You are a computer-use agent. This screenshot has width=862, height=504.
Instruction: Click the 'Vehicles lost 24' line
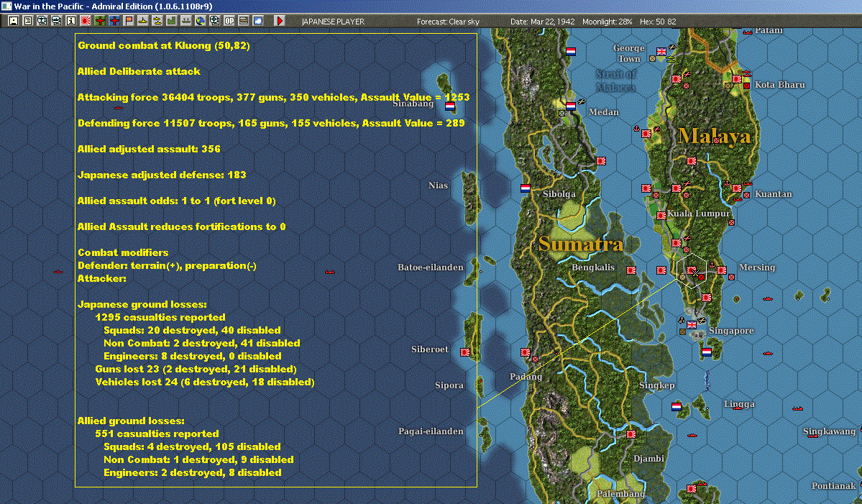204,382
